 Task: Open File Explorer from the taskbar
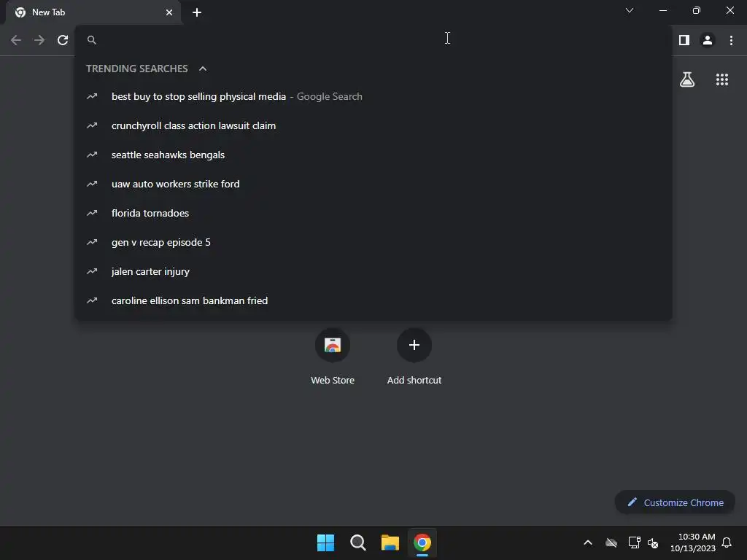click(x=390, y=542)
